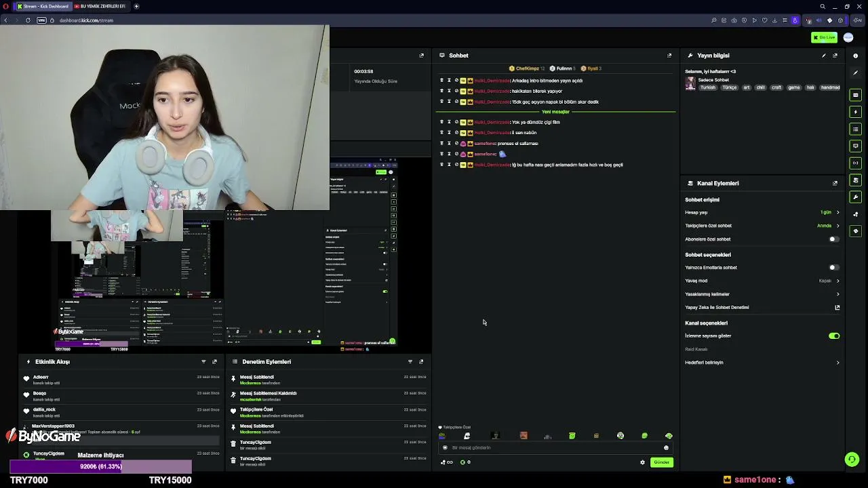The width and height of the screenshot is (868, 488).
Task: Pop out the Kanal Eylemleri panel
Action: coord(835,183)
